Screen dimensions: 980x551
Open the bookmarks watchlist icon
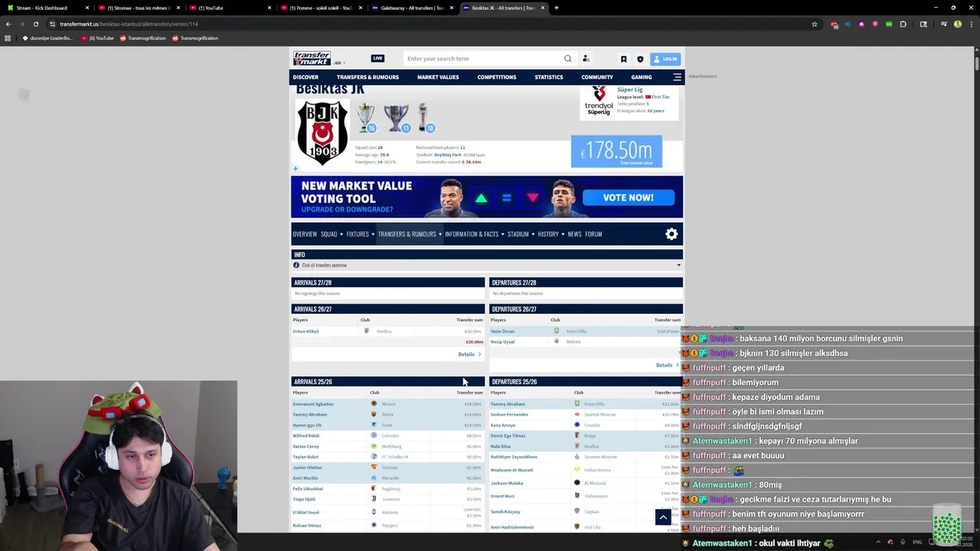point(623,59)
